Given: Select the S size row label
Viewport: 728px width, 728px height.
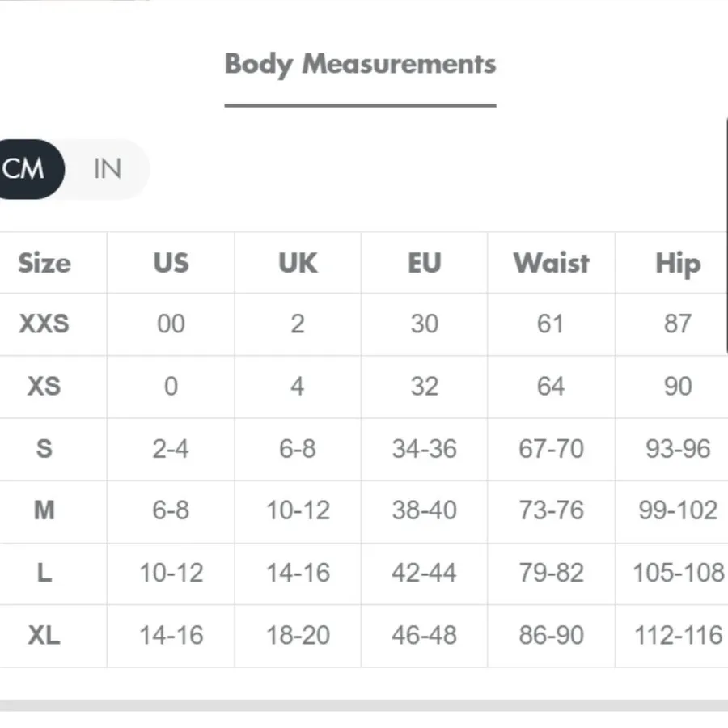Looking at the screenshot, I should point(44,448).
